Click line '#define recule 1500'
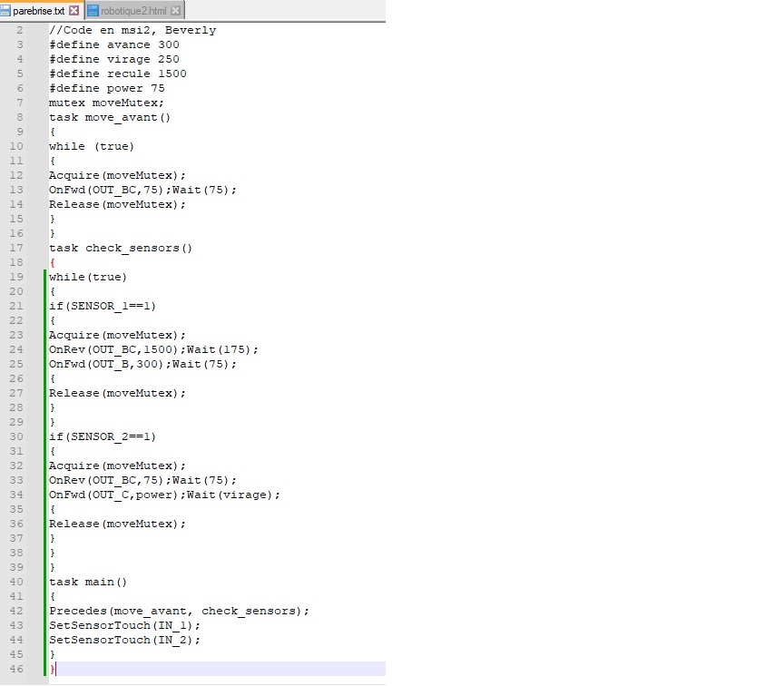784x686 pixels. (117, 74)
